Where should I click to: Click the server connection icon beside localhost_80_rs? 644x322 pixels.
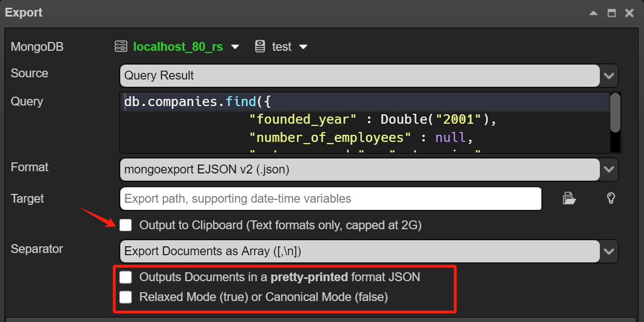point(121,46)
